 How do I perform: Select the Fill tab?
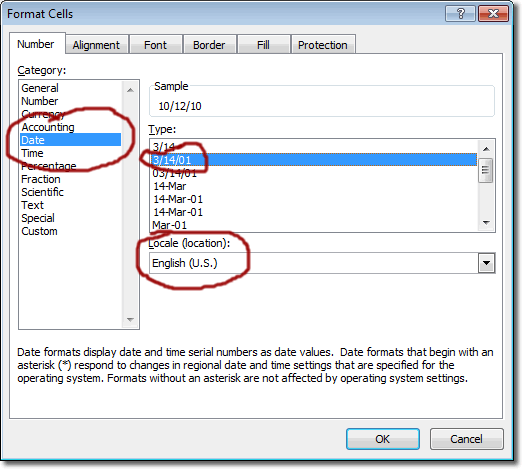pyautogui.click(x=263, y=45)
